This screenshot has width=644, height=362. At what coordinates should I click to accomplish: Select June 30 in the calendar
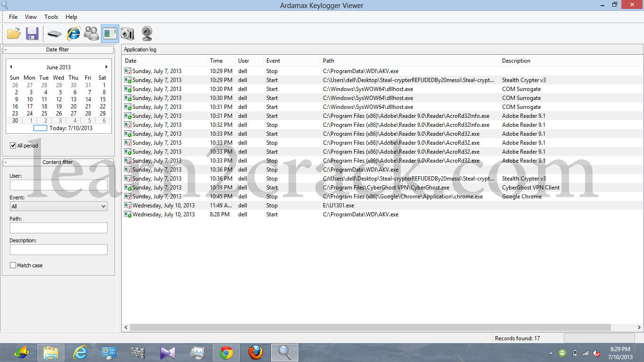point(15,121)
